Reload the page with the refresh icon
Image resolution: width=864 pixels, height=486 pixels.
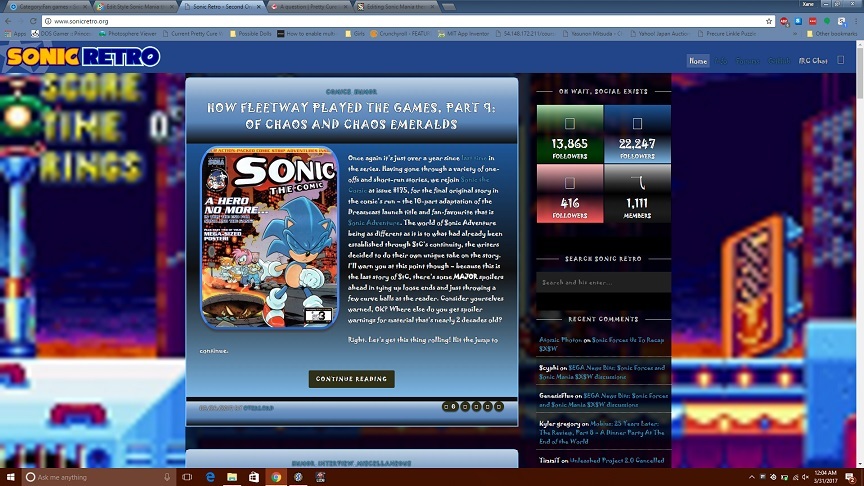click(33, 21)
